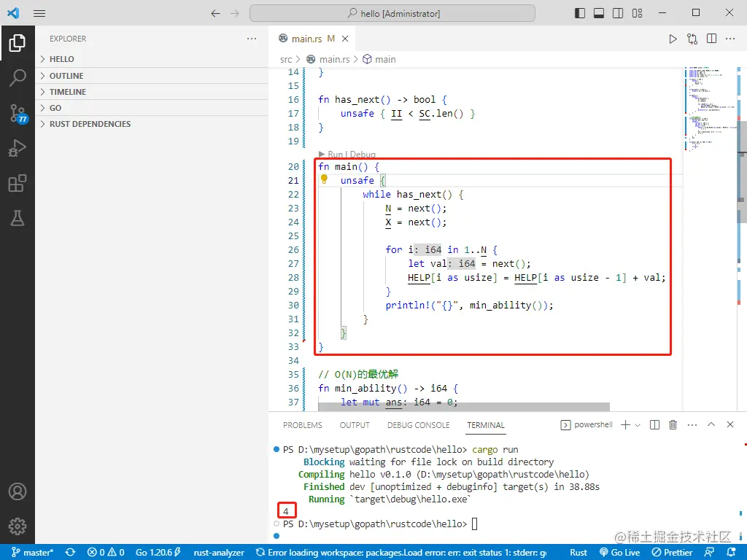This screenshot has width=747, height=560.
Task: Click the terminal prompt input line
Action: pos(379,524)
